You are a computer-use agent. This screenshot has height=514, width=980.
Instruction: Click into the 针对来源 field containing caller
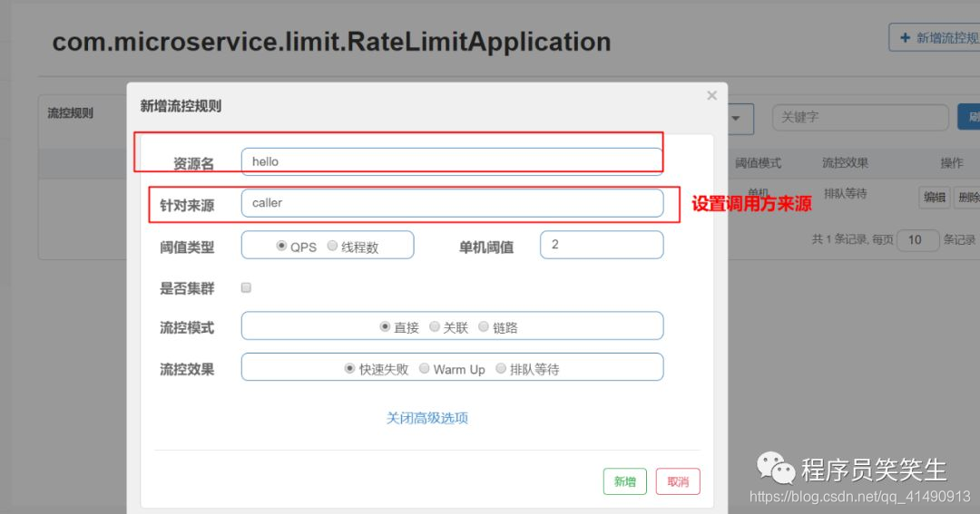pyautogui.click(x=452, y=203)
